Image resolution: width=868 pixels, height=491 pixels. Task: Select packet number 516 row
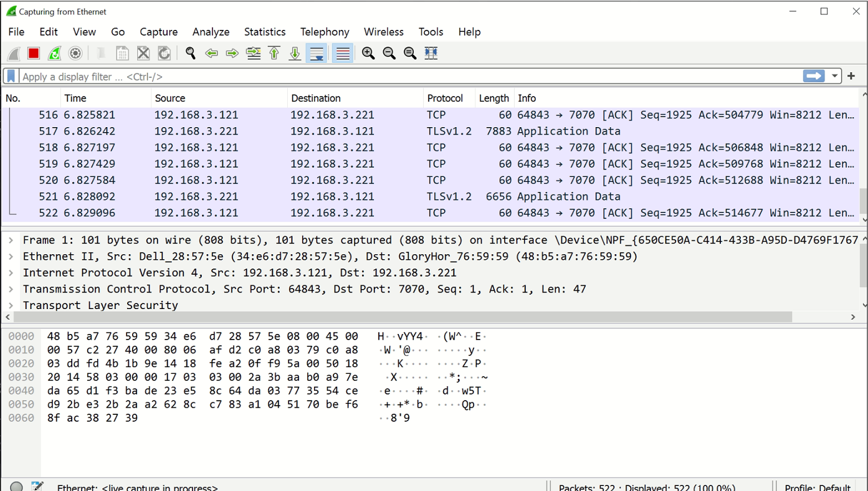(430, 115)
